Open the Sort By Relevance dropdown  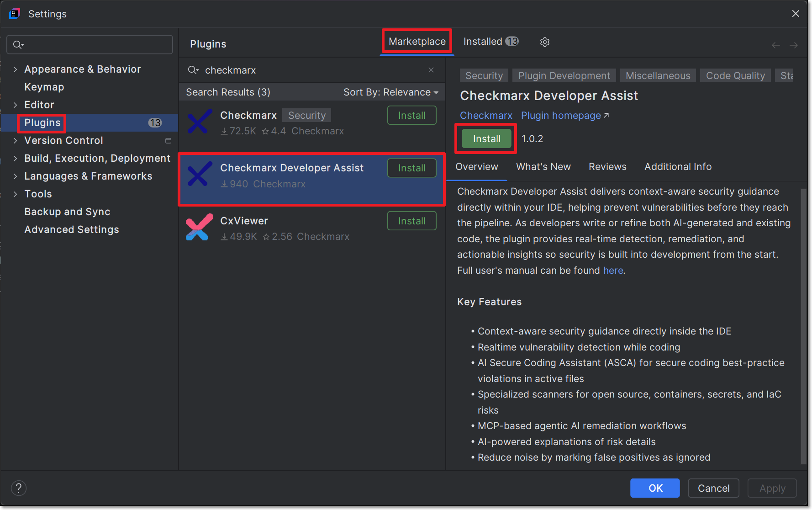click(390, 92)
